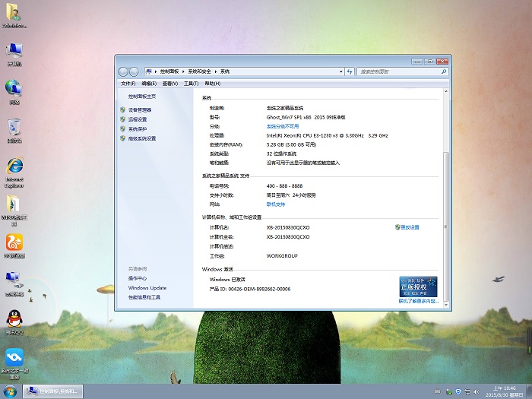The width and height of the screenshot is (532, 399).
Task: Click the vertical scrollbar thumb
Action: (x=446, y=226)
